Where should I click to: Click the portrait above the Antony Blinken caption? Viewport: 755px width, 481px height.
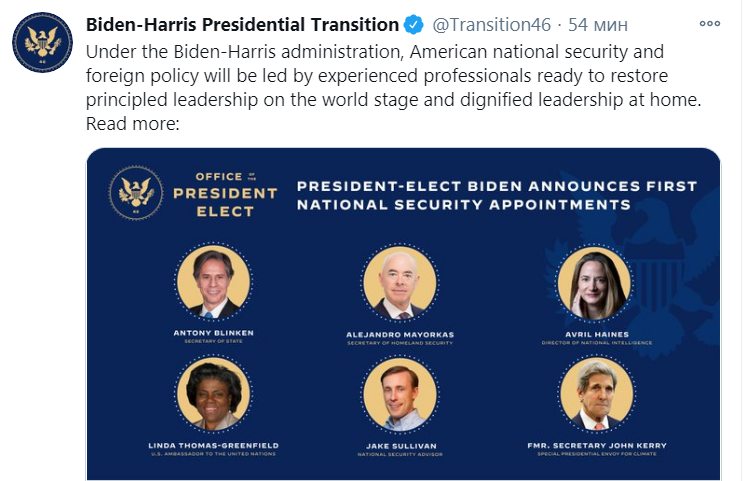pos(212,282)
